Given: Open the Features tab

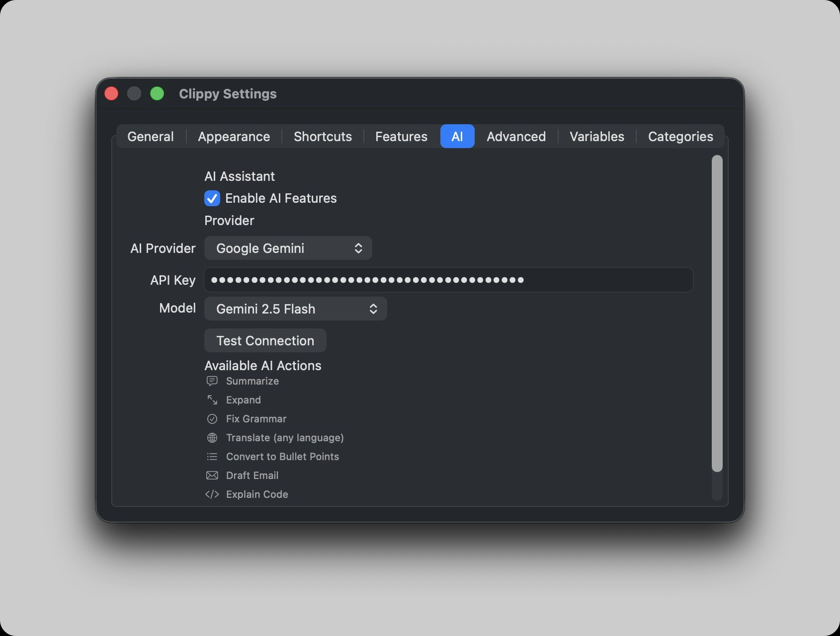Looking at the screenshot, I should 401,137.
